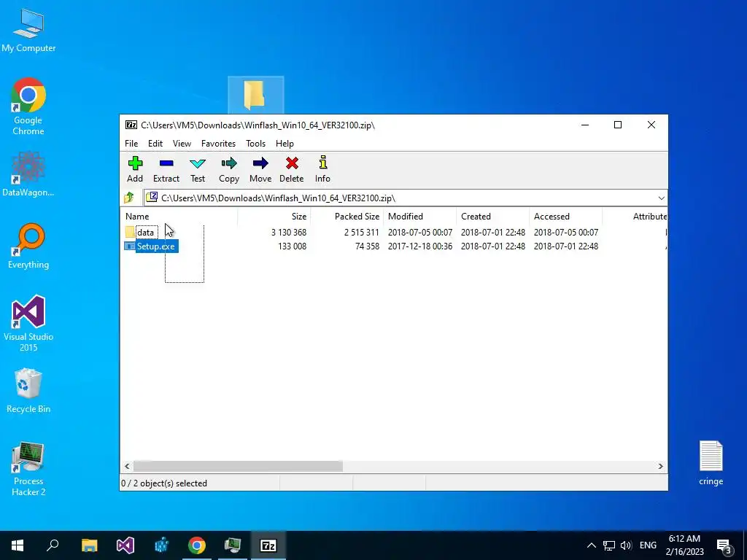This screenshot has width=747, height=560.
Task: Select the cringe text file on desktop
Action: [711, 463]
